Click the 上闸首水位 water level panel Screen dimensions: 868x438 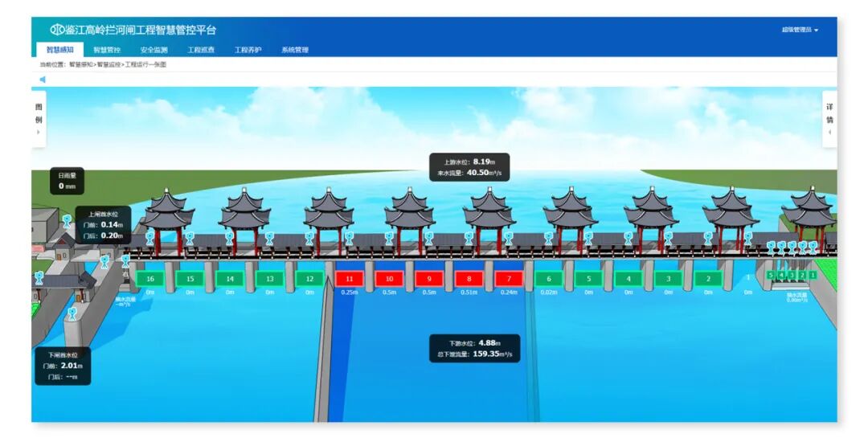[104, 225]
